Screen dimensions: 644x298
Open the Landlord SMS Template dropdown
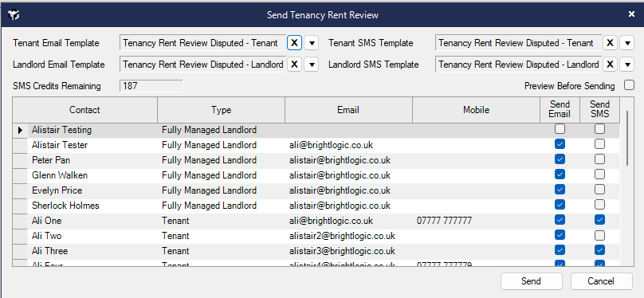click(626, 65)
